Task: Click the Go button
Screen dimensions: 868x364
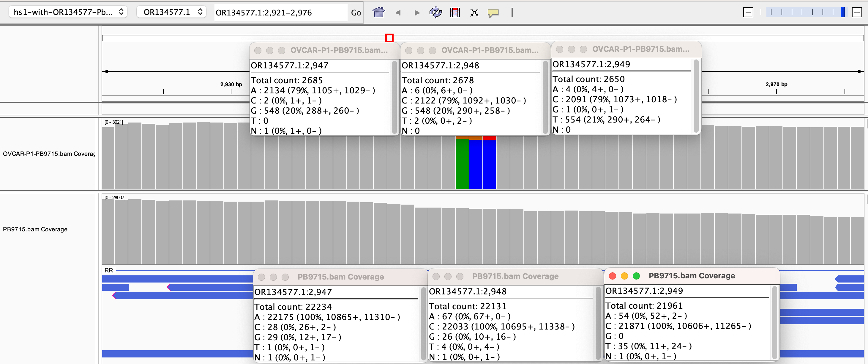Action: tap(356, 12)
